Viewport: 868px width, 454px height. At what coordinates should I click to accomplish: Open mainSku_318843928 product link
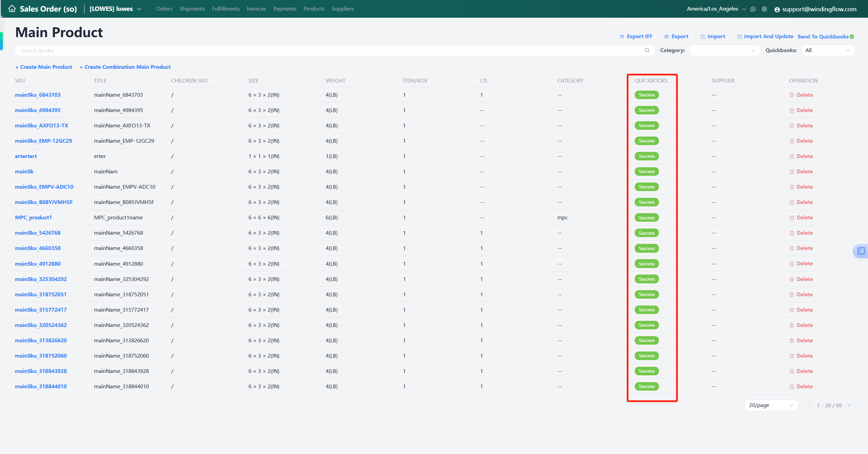click(x=41, y=371)
